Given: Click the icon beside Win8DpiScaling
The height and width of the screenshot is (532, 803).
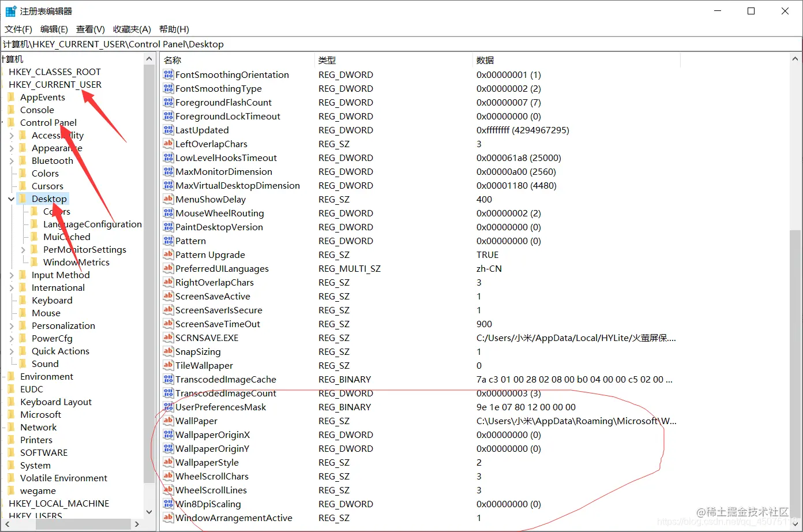Looking at the screenshot, I should (x=168, y=504).
